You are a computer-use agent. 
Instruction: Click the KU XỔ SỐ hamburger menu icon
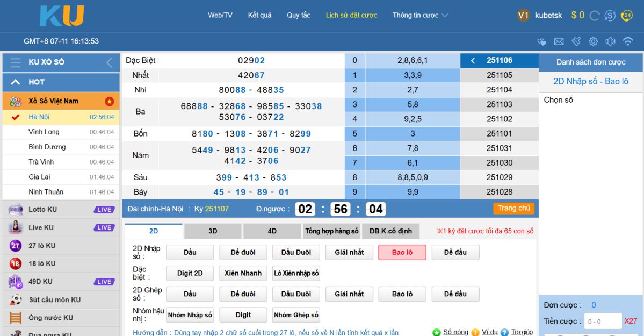tap(16, 62)
